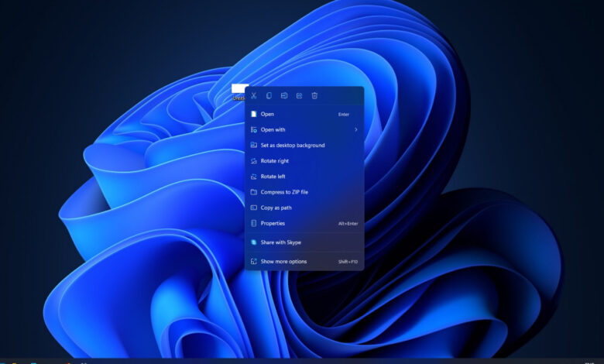Screen dimensions: 604x364
Task: Click the Share icon in context menu
Action: [300, 95]
